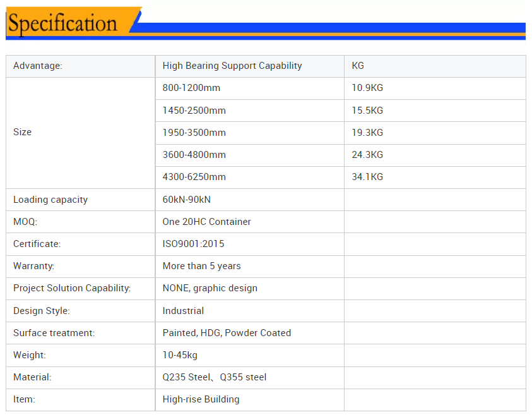Click the '10-45kg' value cell

[x=250, y=355]
